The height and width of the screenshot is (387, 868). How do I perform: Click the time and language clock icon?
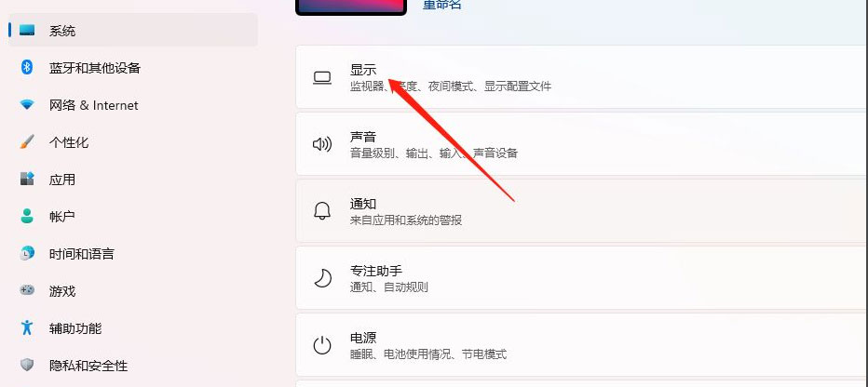(27, 253)
